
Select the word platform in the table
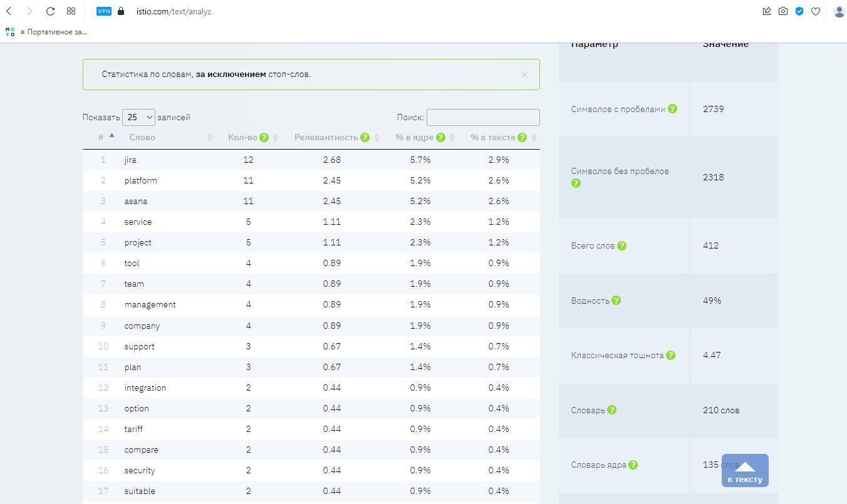(x=141, y=180)
